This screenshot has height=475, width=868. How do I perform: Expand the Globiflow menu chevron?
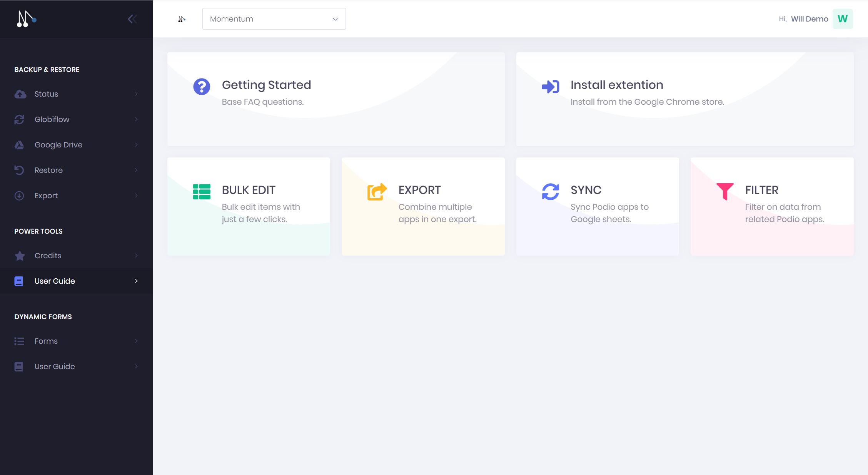(x=136, y=119)
